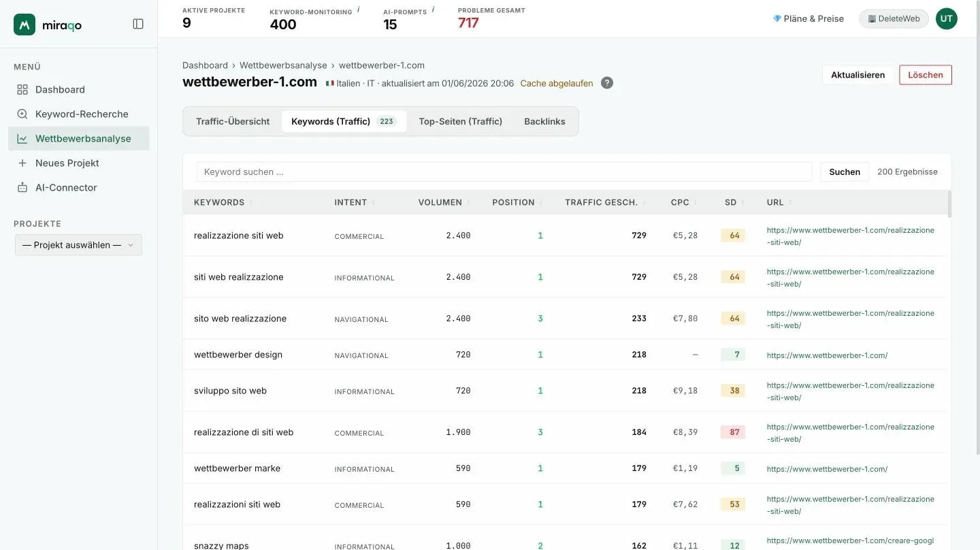Open AI-Connector in the sidebar
This screenshot has width=980, height=550.
click(78, 187)
